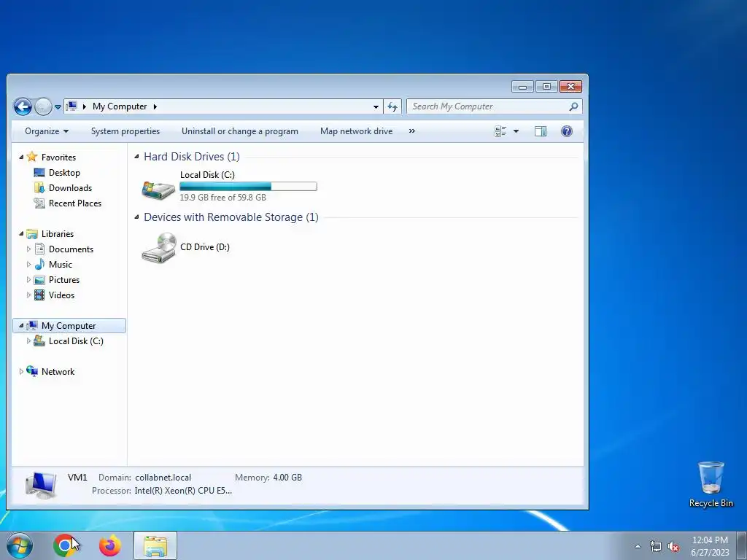
Task: Open Recent Places
Action: coord(75,203)
